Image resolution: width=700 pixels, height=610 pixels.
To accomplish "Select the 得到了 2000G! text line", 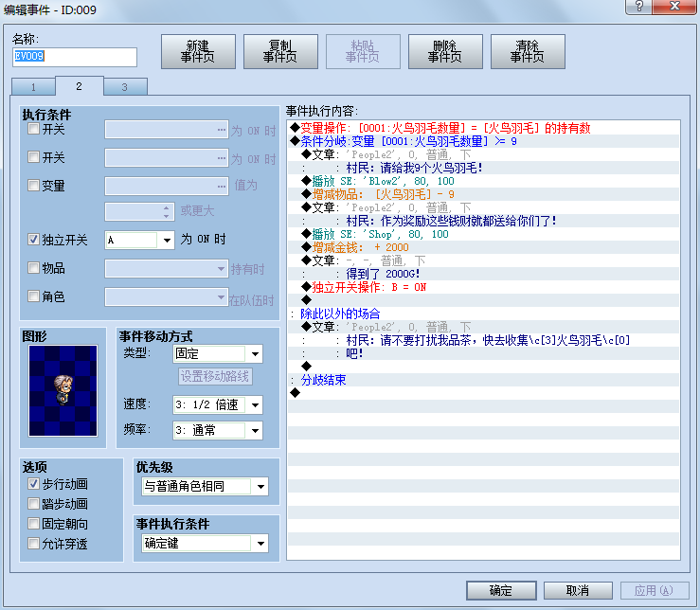I will (x=484, y=274).
